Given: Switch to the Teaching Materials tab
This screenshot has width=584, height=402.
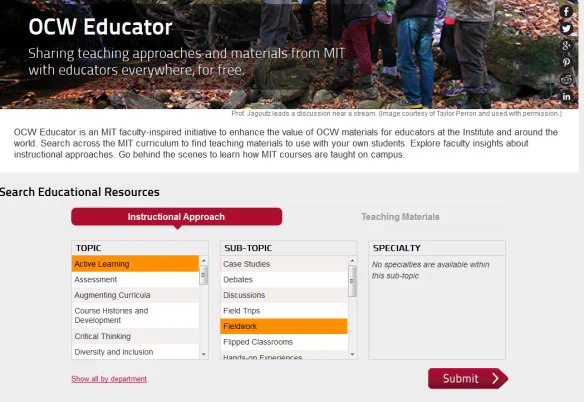Looking at the screenshot, I should (x=400, y=217).
